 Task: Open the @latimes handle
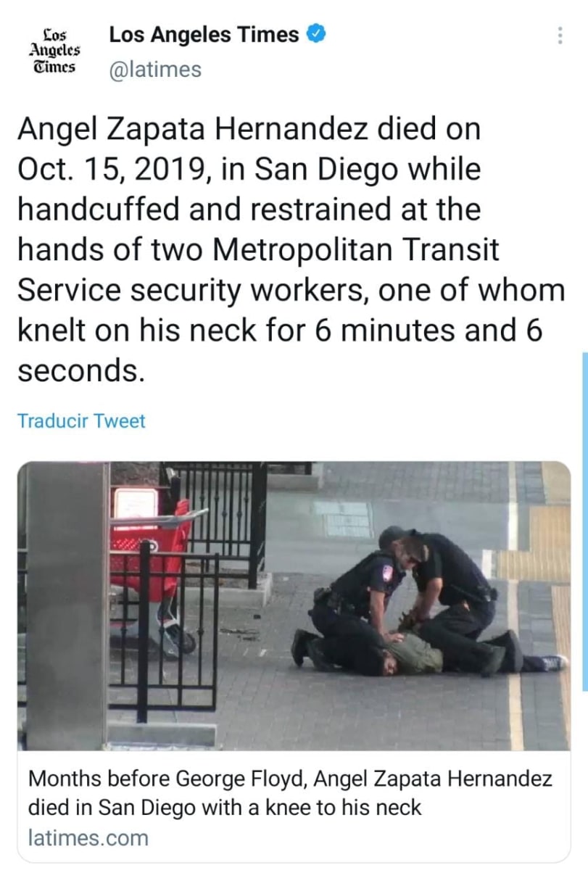pyautogui.click(x=155, y=69)
